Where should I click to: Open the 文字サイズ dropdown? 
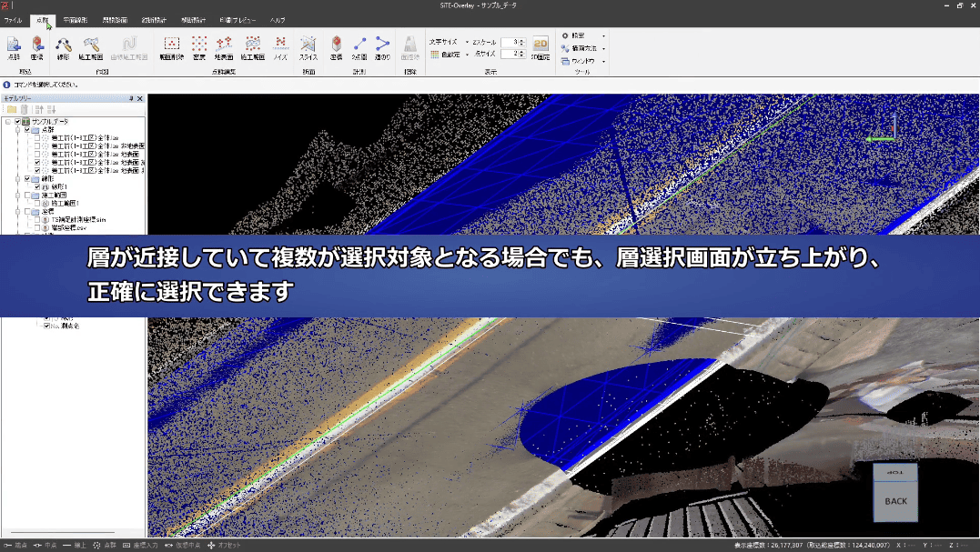click(467, 42)
